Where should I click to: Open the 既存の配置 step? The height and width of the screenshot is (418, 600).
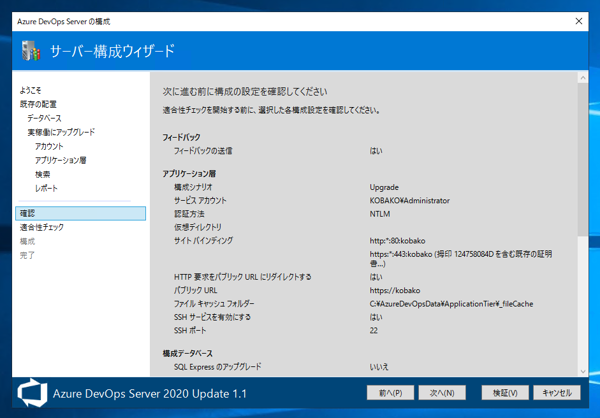click(38, 104)
